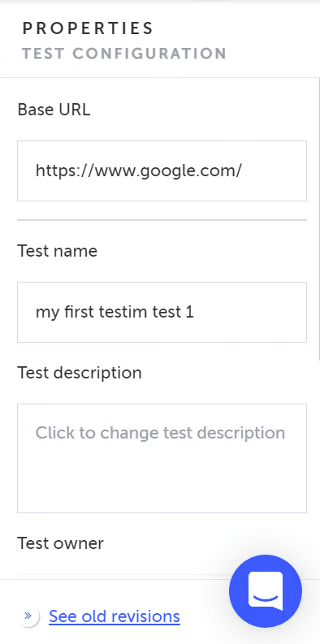Click the divider line below Base URL
The height and width of the screenshot is (644, 320).
coord(162,220)
